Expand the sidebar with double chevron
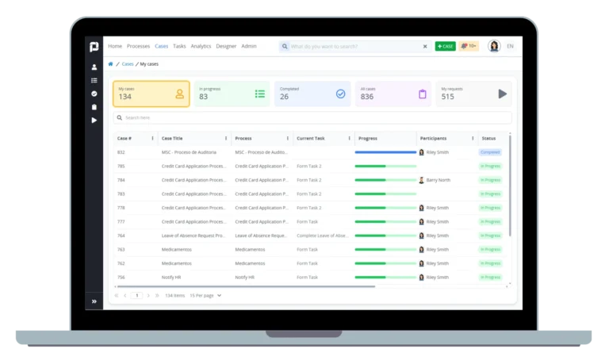 point(94,301)
